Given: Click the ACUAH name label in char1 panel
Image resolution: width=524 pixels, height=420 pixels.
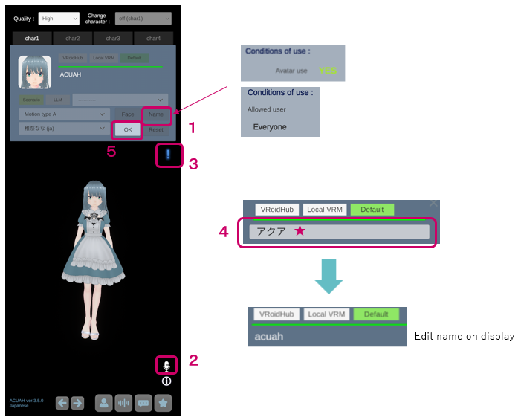Looking at the screenshot, I should tap(71, 74).
